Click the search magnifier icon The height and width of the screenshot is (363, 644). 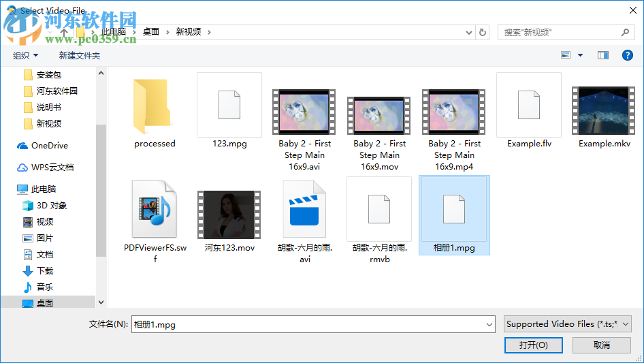(625, 32)
